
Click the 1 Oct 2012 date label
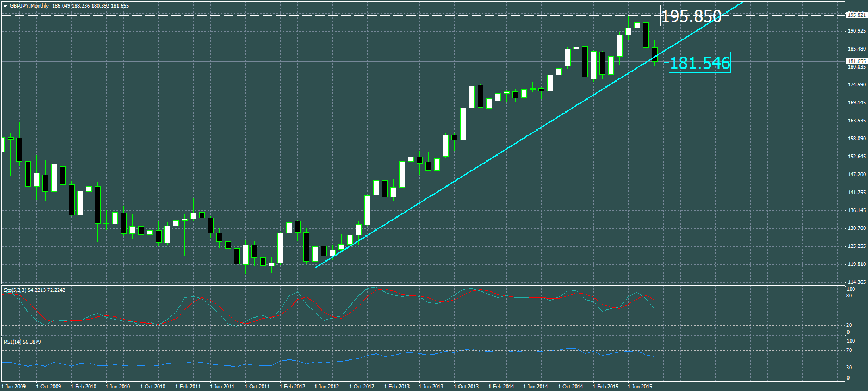[x=362, y=387]
